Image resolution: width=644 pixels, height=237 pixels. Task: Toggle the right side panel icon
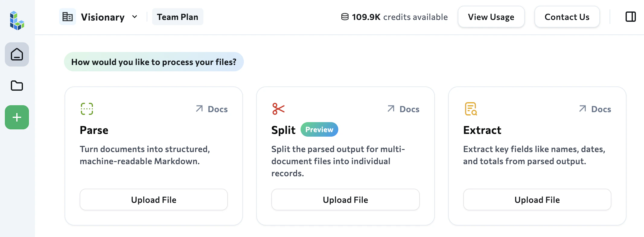pyautogui.click(x=630, y=17)
